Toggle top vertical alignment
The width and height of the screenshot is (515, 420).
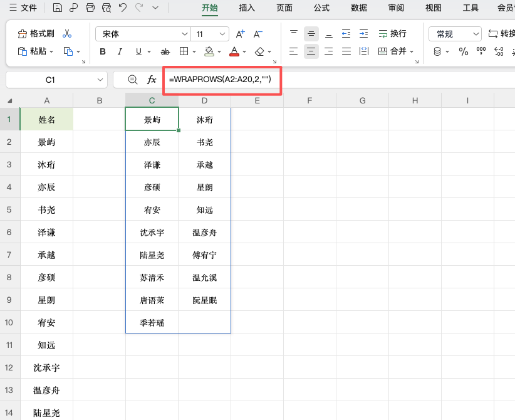[x=294, y=33]
